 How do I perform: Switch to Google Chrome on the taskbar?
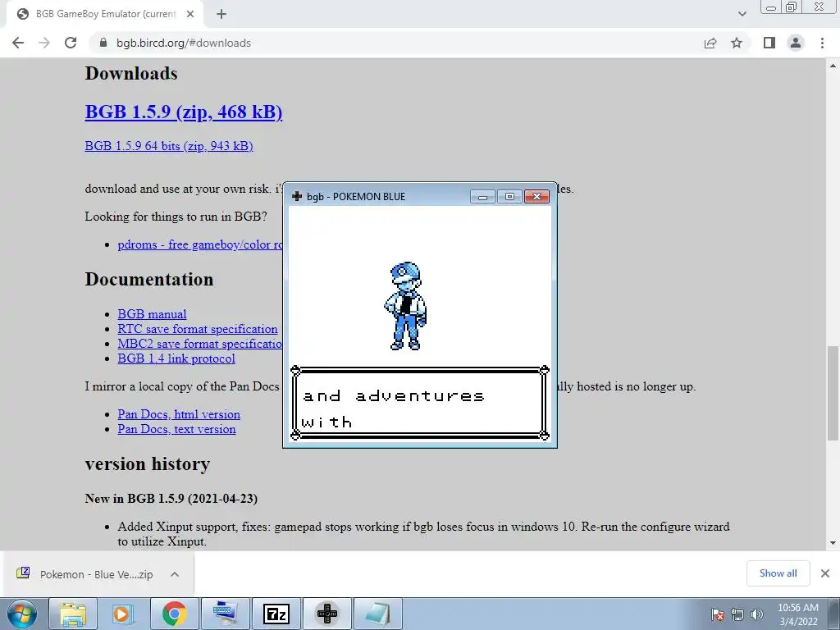174,614
